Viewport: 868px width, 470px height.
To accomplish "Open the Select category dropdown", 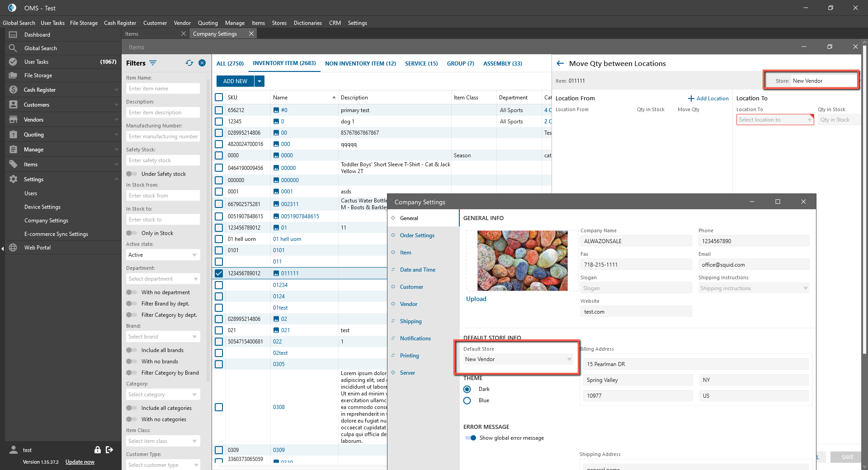I will pyautogui.click(x=163, y=395).
